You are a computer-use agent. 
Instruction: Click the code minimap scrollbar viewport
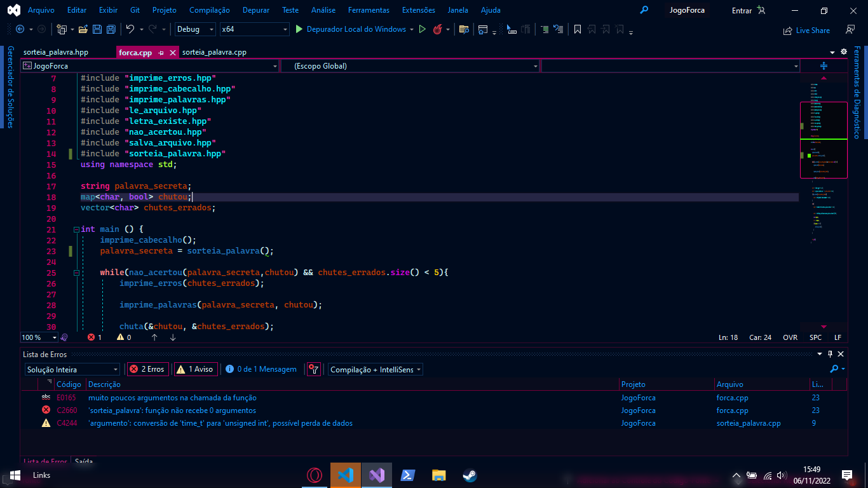(x=824, y=140)
